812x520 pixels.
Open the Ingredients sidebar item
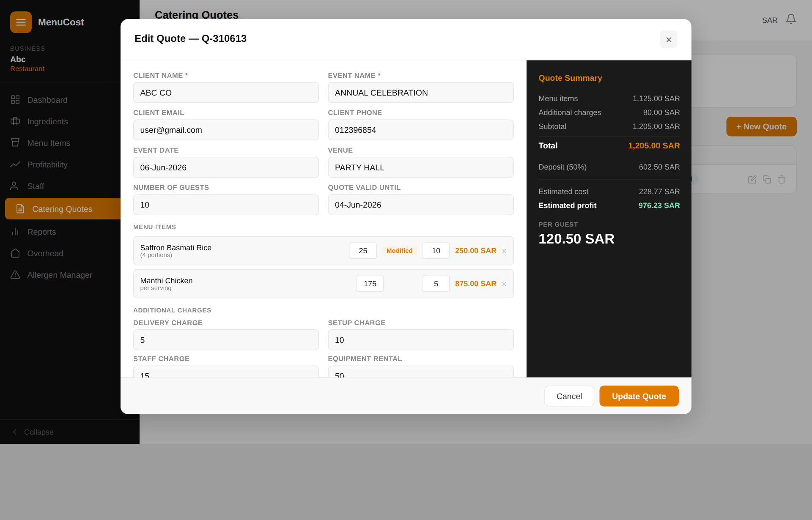pos(47,121)
